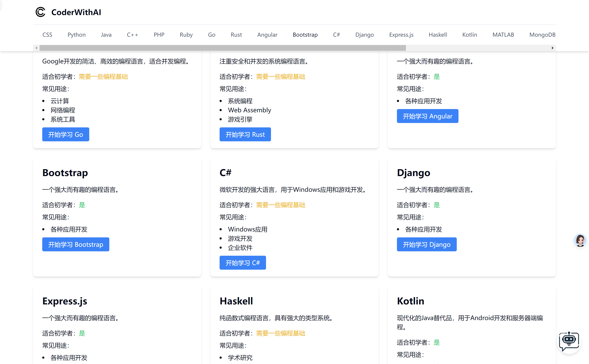Select the Go nav tab
Image resolution: width=589 pixels, height=364 pixels.
point(212,35)
